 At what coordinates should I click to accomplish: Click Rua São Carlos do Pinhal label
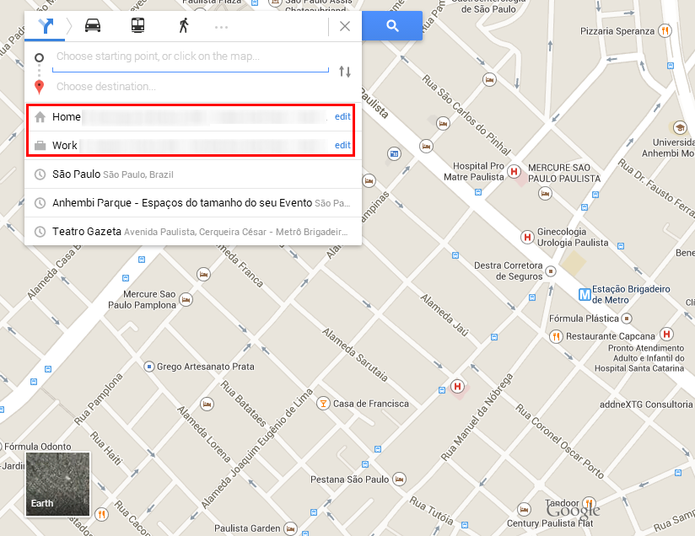(466, 114)
